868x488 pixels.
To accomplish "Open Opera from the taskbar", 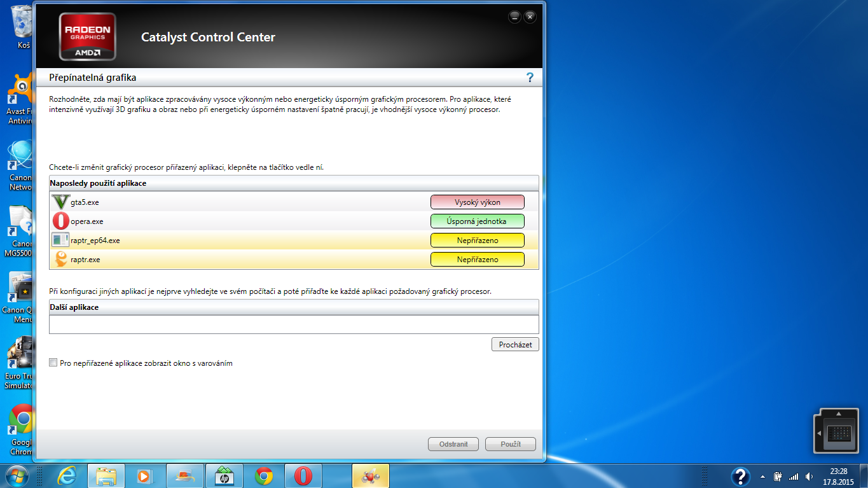I will pyautogui.click(x=303, y=476).
